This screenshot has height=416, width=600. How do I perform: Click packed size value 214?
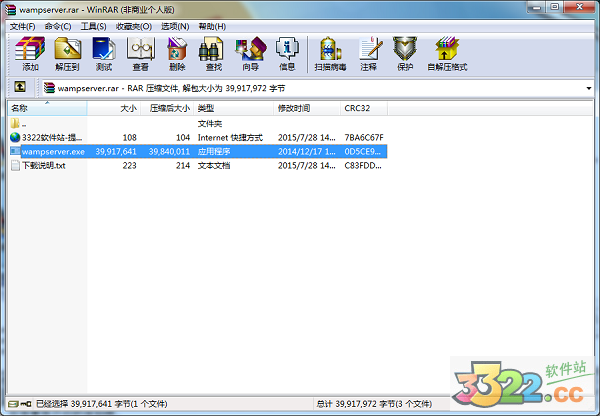pos(183,166)
